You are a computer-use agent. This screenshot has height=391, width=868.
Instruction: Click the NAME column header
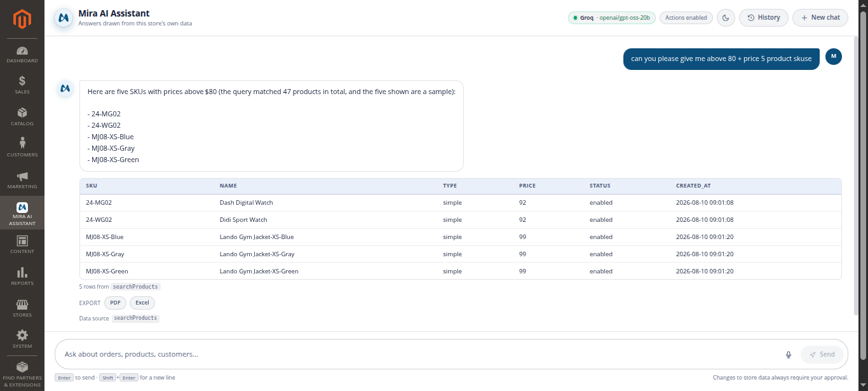tap(228, 186)
